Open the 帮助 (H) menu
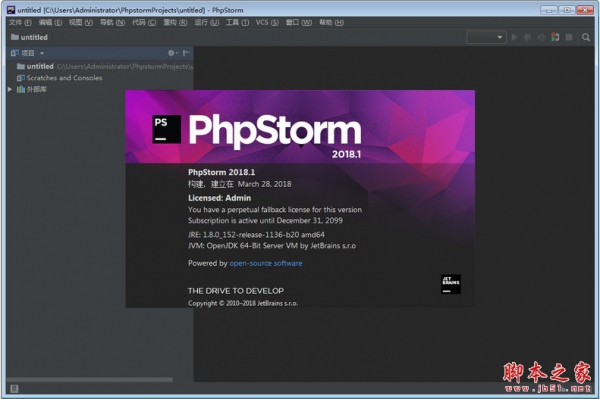The width and height of the screenshot is (600, 399). (331, 22)
